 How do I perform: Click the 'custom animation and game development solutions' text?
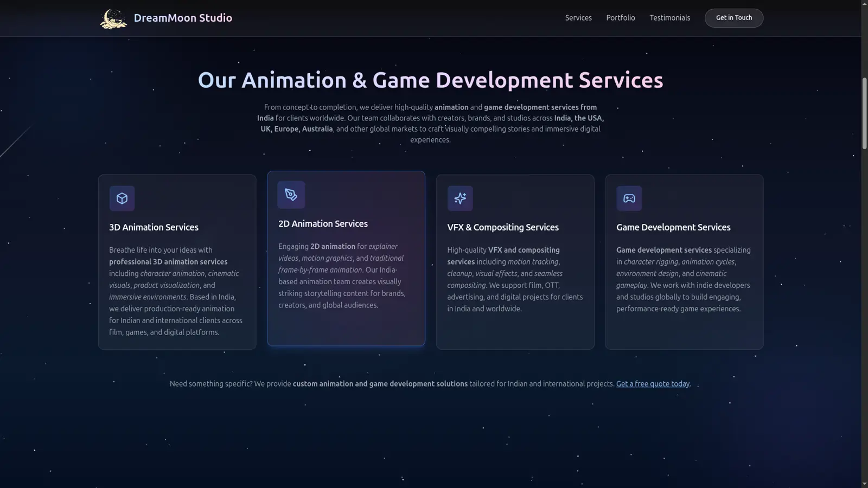point(380,384)
